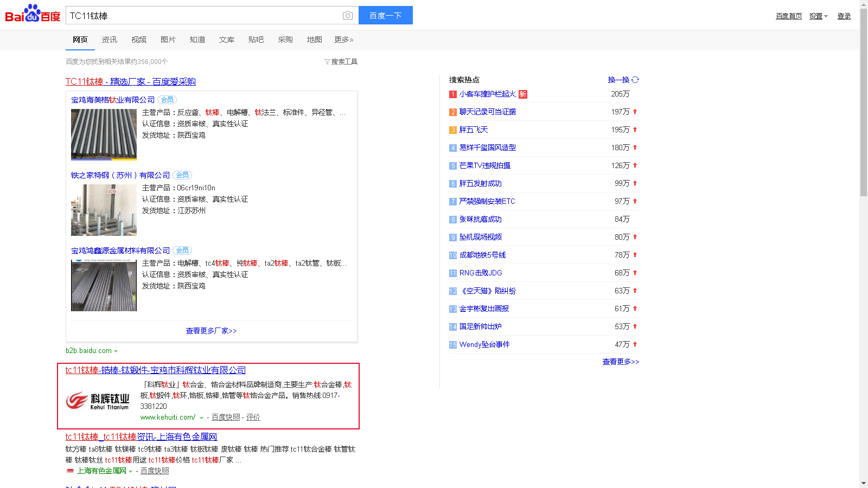Open 宝鸡市科辉钛业 result title
The width and height of the screenshot is (868, 488).
156,370
